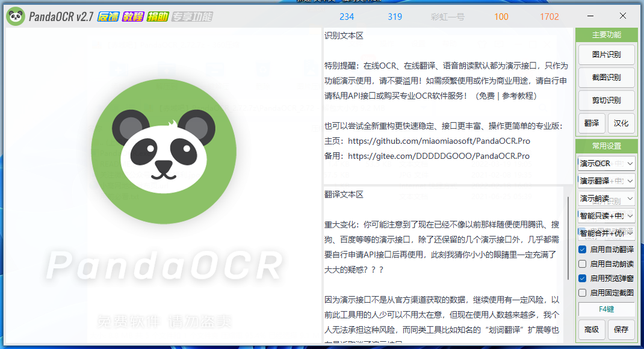This screenshot has height=349, width=644.
Task: Click the large panda preview image
Action: pos(164,151)
